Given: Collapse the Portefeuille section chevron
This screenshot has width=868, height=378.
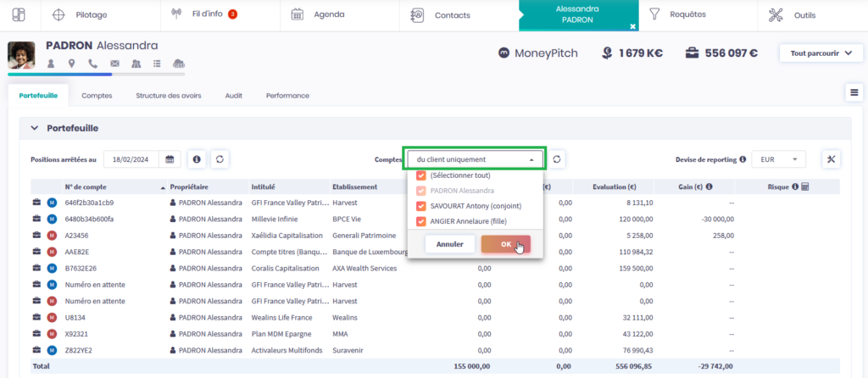Looking at the screenshot, I should click(35, 128).
